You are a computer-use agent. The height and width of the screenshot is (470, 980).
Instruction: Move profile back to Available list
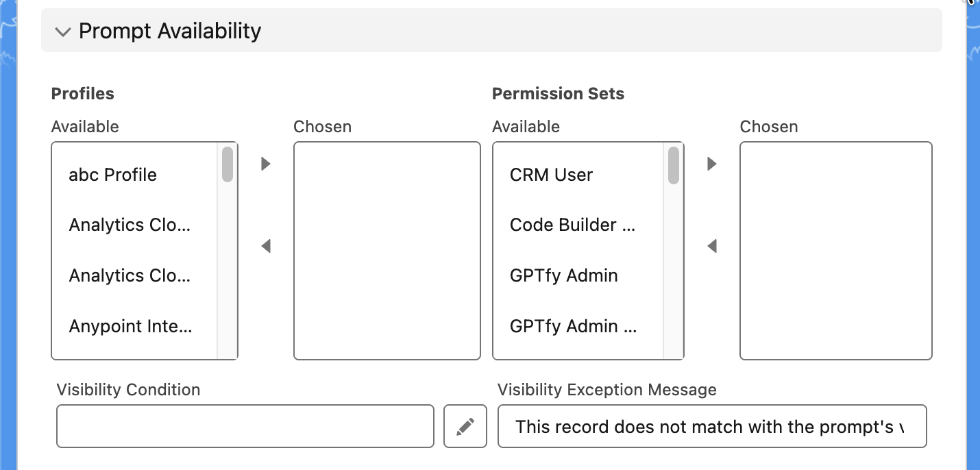[266, 245]
